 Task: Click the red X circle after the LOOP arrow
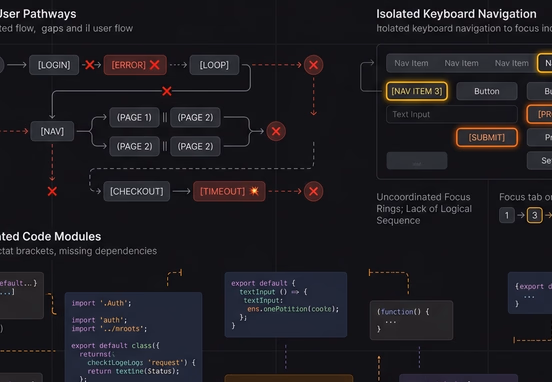pyautogui.click(x=313, y=65)
